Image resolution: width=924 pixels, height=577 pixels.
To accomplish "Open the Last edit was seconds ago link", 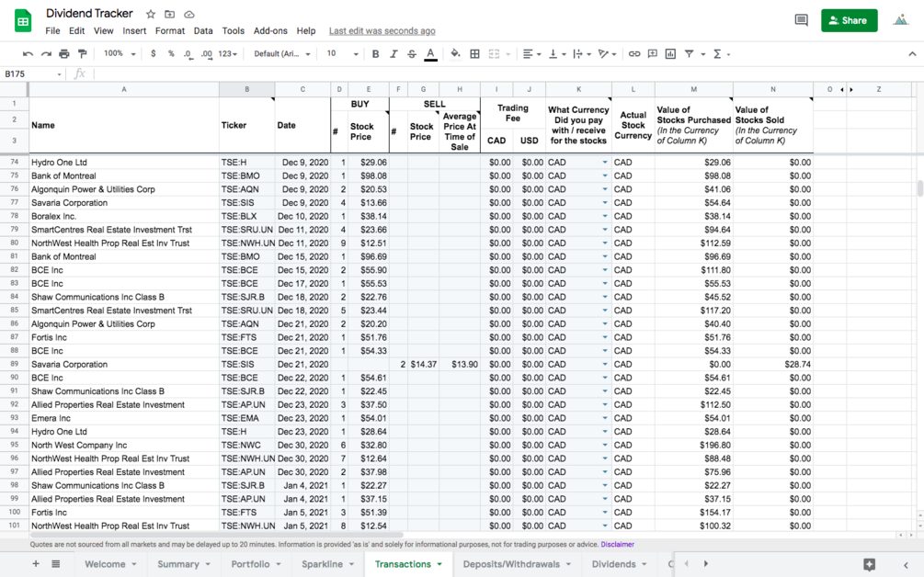I will click(x=382, y=30).
